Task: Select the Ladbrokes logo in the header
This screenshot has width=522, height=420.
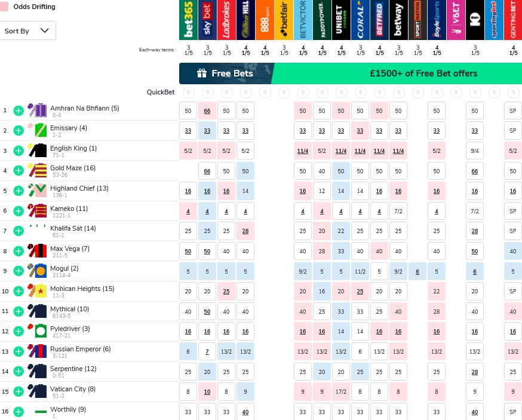Action: (226, 20)
